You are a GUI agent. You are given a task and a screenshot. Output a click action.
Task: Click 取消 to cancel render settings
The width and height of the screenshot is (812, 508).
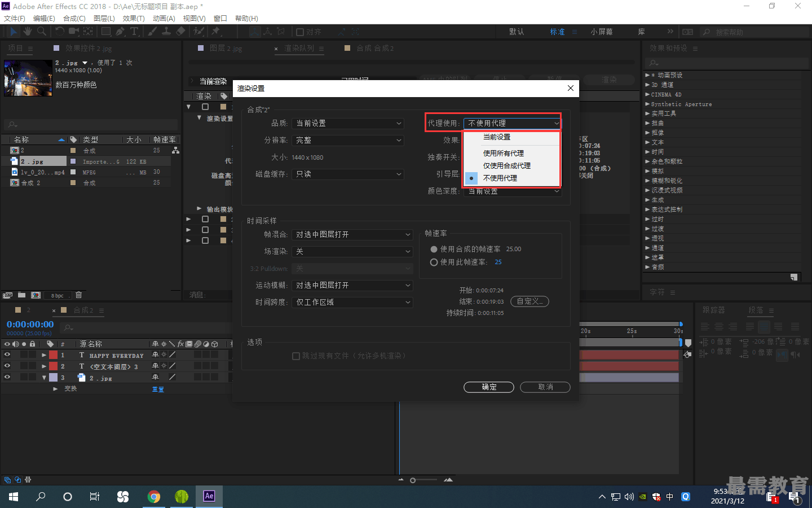tap(545, 387)
